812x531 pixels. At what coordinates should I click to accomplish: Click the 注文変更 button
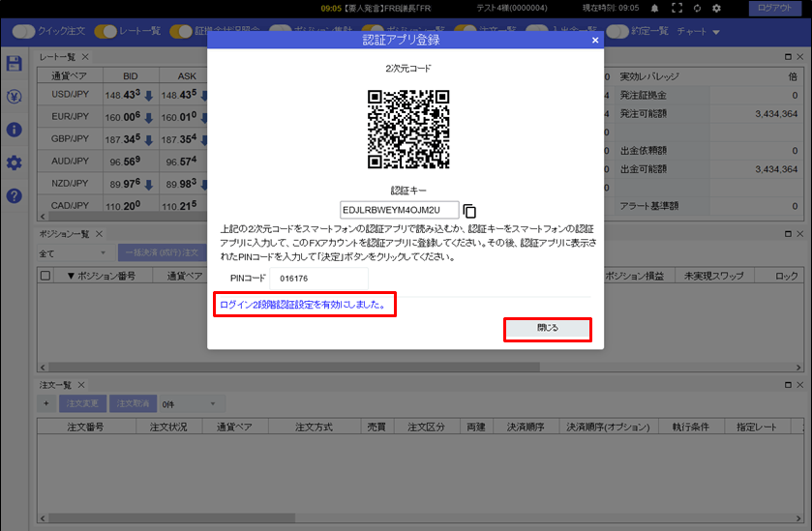pyautogui.click(x=82, y=403)
